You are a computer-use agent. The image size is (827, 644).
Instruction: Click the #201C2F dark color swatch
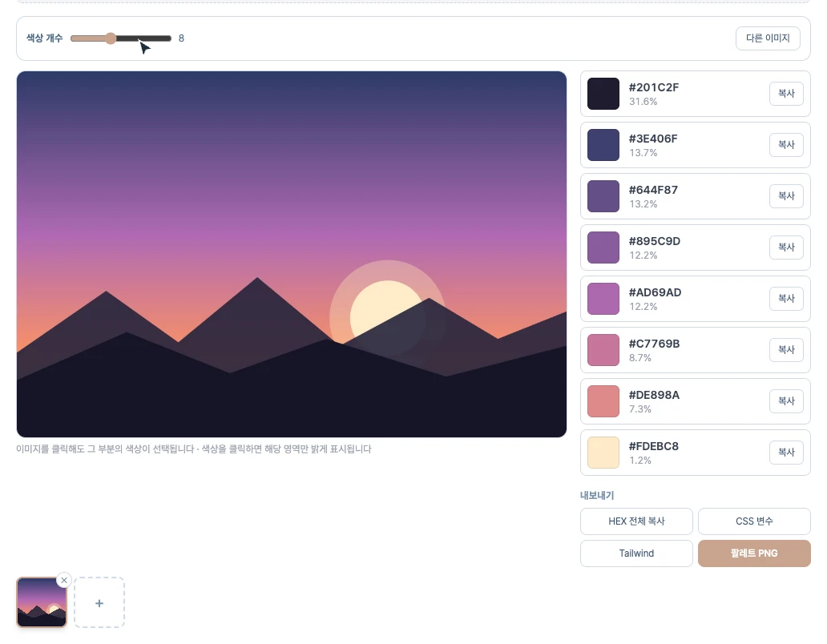point(603,94)
